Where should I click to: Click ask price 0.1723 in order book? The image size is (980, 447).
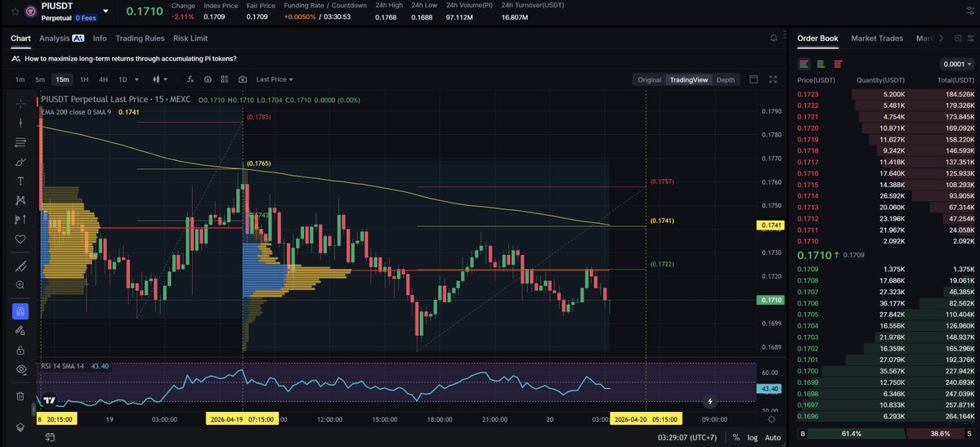[808, 94]
